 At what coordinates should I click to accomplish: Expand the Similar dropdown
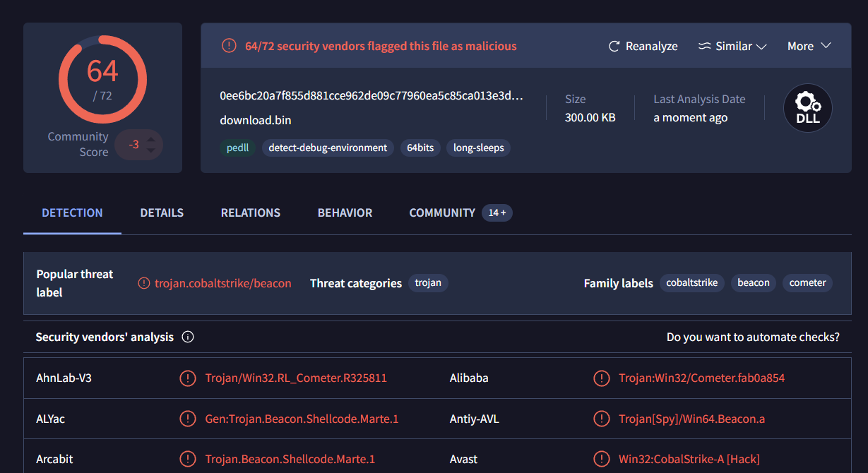coord(732,46)
